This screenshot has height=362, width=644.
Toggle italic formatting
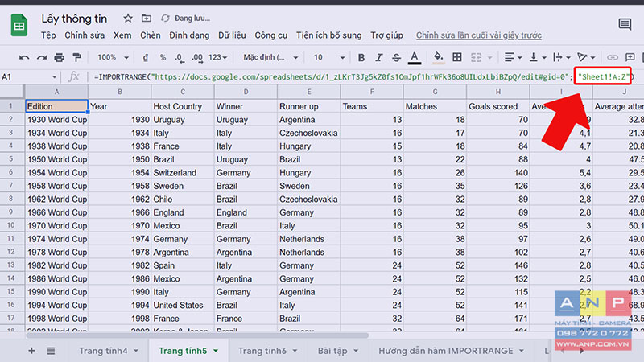pyautogui.click(x=378, y=57)
